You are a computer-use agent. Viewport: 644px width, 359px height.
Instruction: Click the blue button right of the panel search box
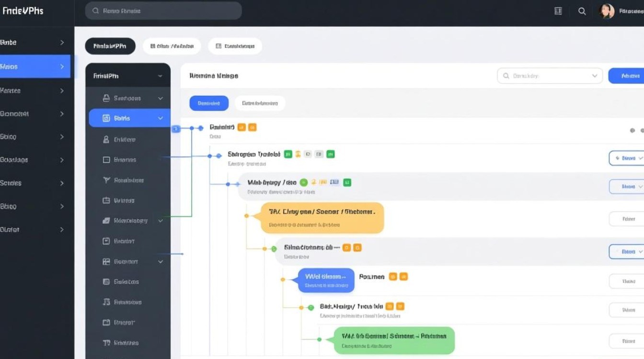tap(626, 76)
